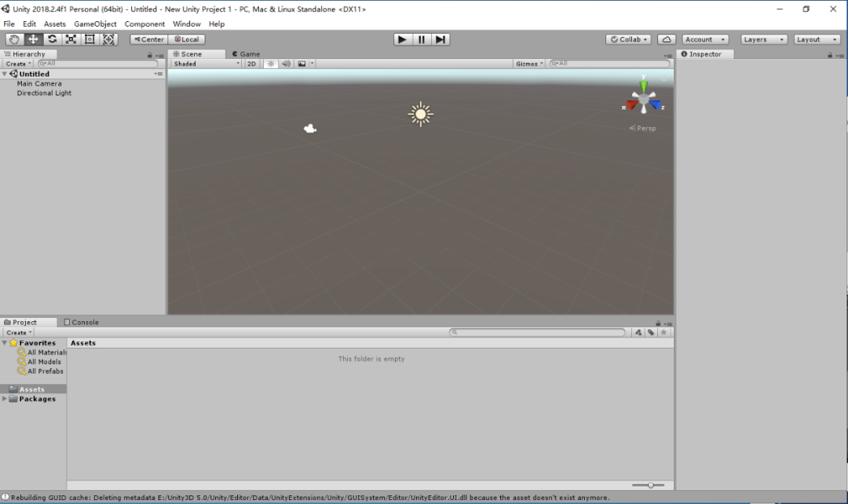Open the Layout dropdown
848x504 pixels.
pos(817,39)
